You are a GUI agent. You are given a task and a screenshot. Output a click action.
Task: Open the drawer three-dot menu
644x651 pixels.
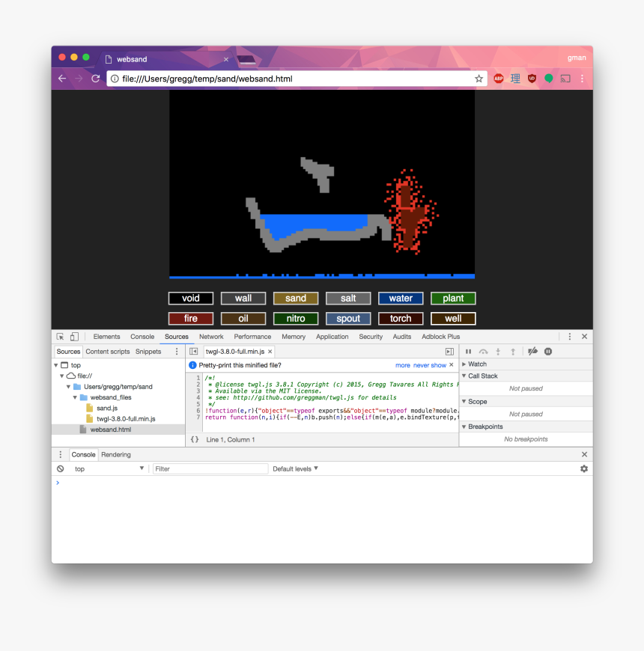pos(60,455)
